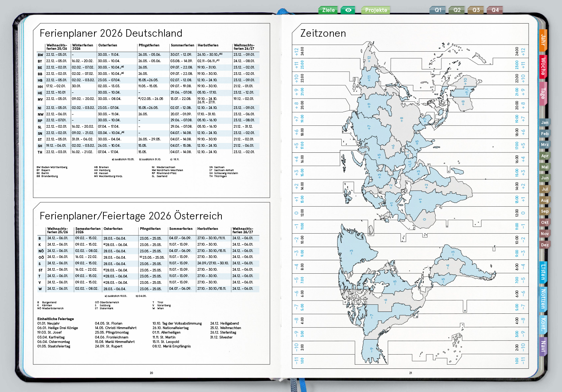This screenshot has height=392, width=562.
Task: Click the BY summer cell '03.08. - 14.09.'
Action: tap(181, 61)
